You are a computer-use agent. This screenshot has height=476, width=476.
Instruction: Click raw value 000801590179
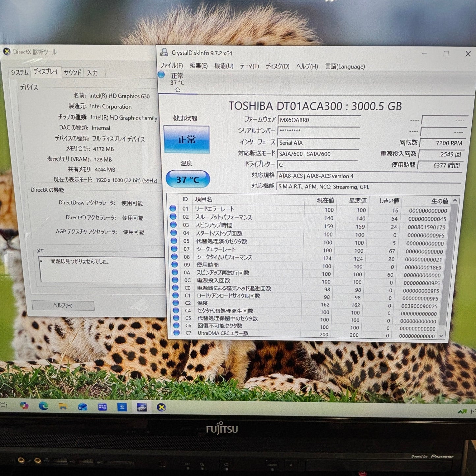coord(426,227)
